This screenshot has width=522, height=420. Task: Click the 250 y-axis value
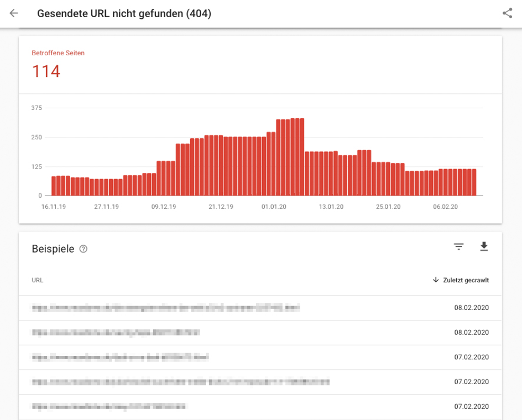click(x=36, y=137)
